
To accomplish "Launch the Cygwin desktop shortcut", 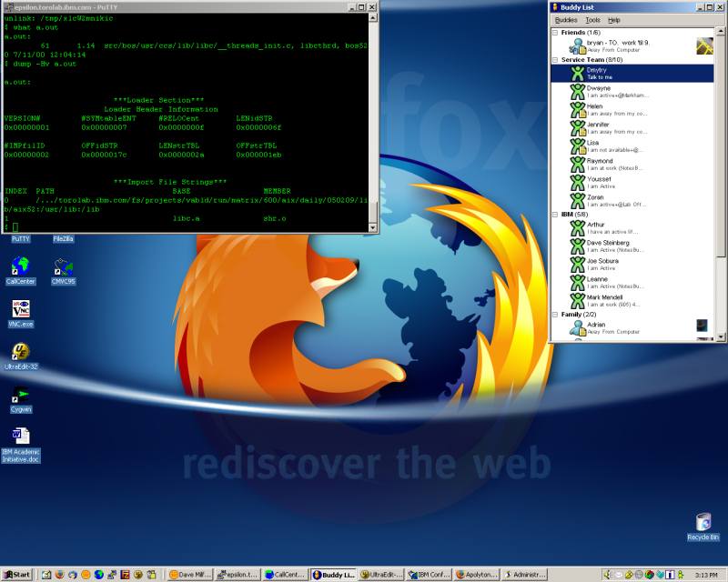I will (20, 396).
